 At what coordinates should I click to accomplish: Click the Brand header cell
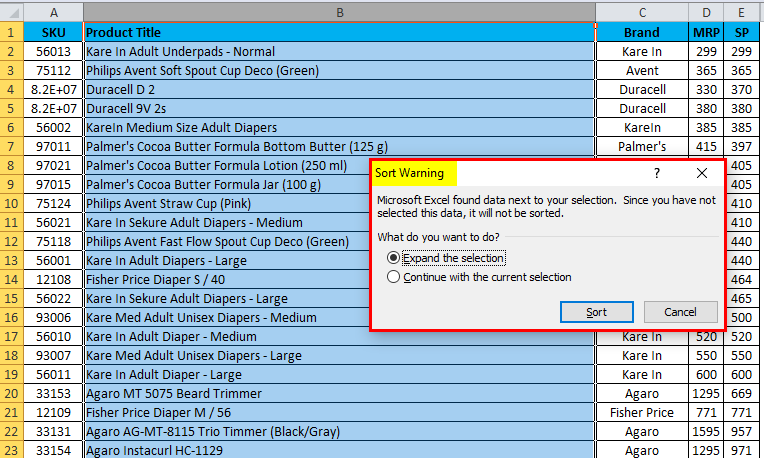point(642,32)
